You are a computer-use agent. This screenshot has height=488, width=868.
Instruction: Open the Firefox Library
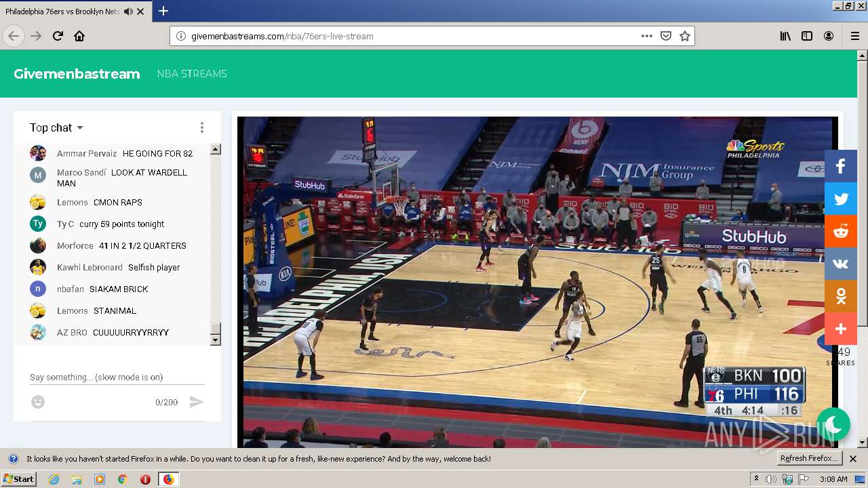coord(785,36)
